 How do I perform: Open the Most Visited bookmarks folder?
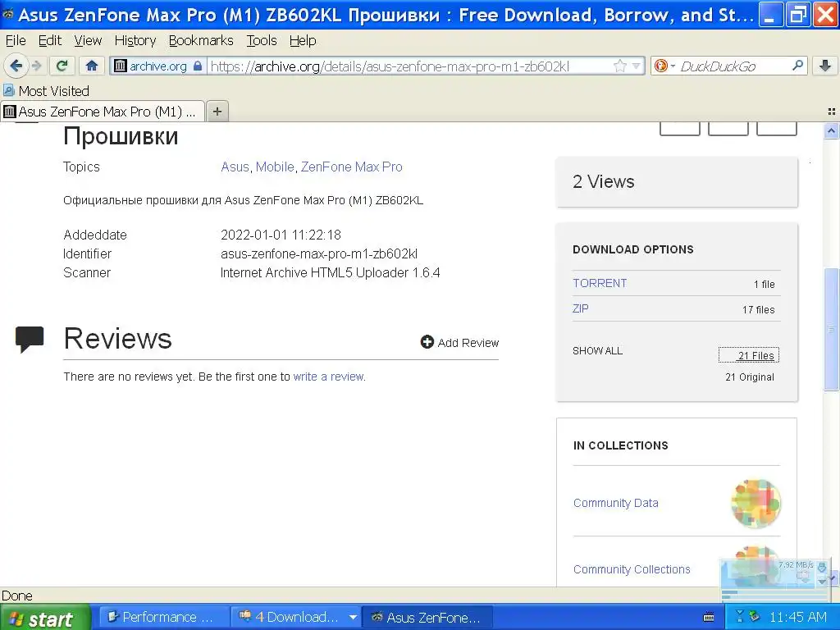pos(46,91)
